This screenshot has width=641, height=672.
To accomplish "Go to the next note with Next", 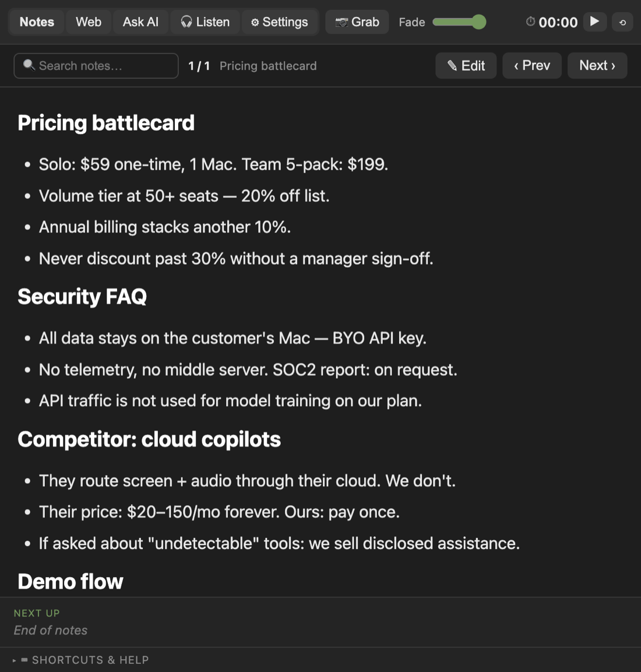I will pos(597,66).
